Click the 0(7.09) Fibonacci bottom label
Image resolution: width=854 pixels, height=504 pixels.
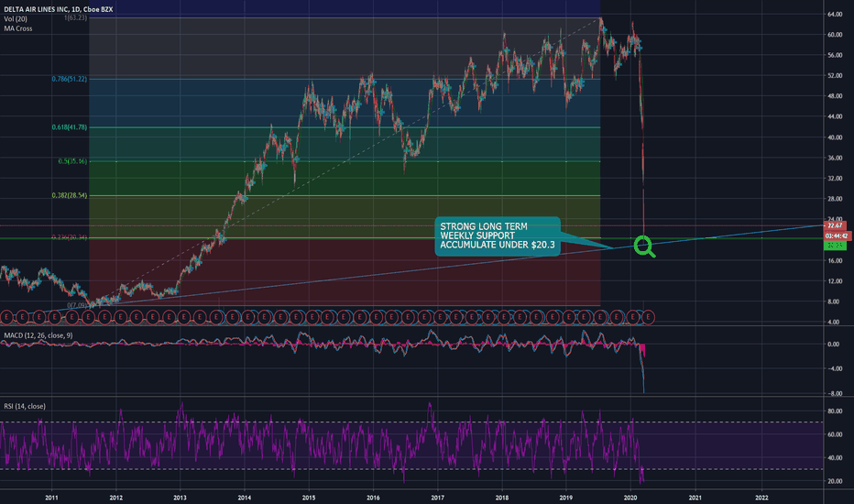click(77, 305)
